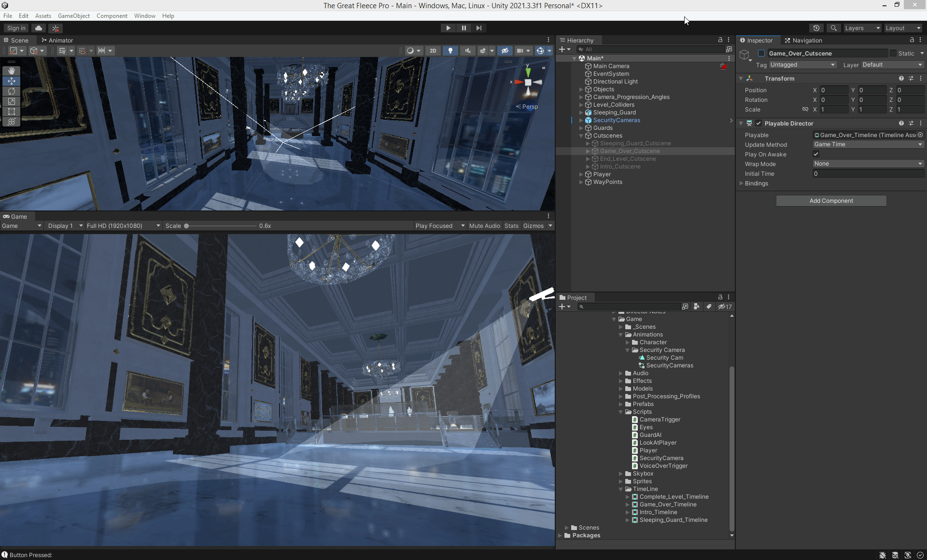Click Add Component button
Screen dimensions: 927x560
[x=831, y=200]
